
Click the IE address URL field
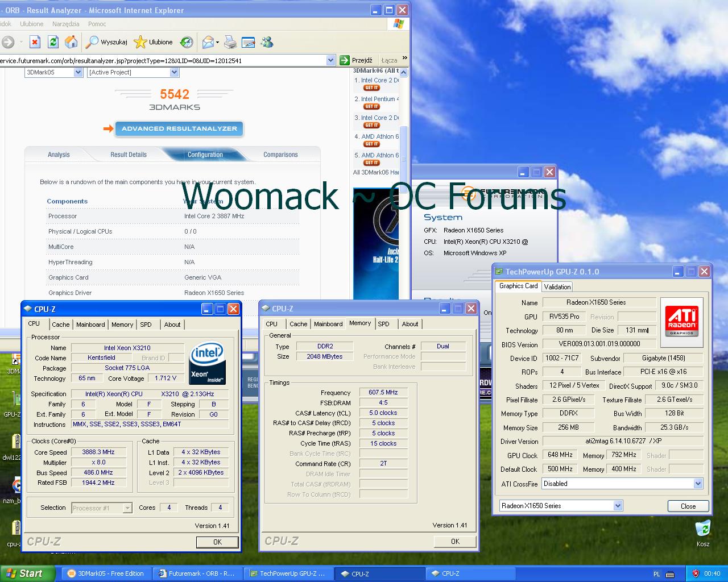pyautogui.click(x=162, y=60)
